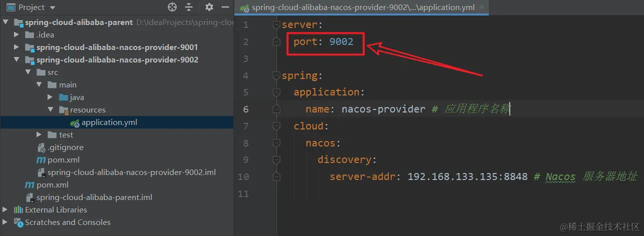
Task: Open Project panel settings gear
Action: click(x=209, y=7)
